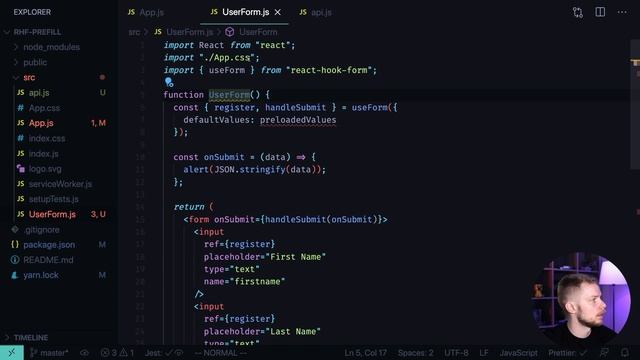
Task: Select the UTF-8 encoding indicator
Action: 456,353
